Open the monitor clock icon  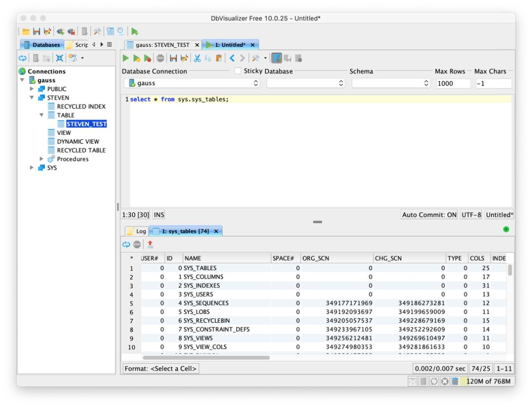[121, 31]
